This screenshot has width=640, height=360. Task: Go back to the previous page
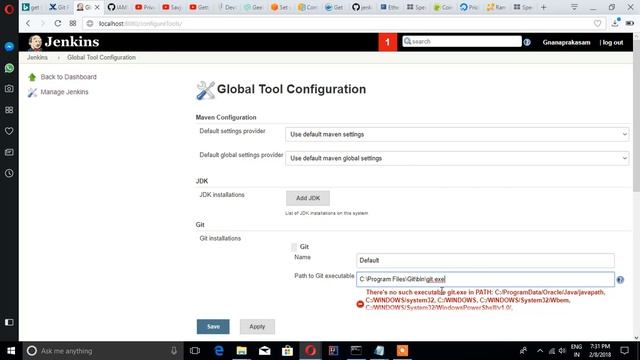pos(28,23)
